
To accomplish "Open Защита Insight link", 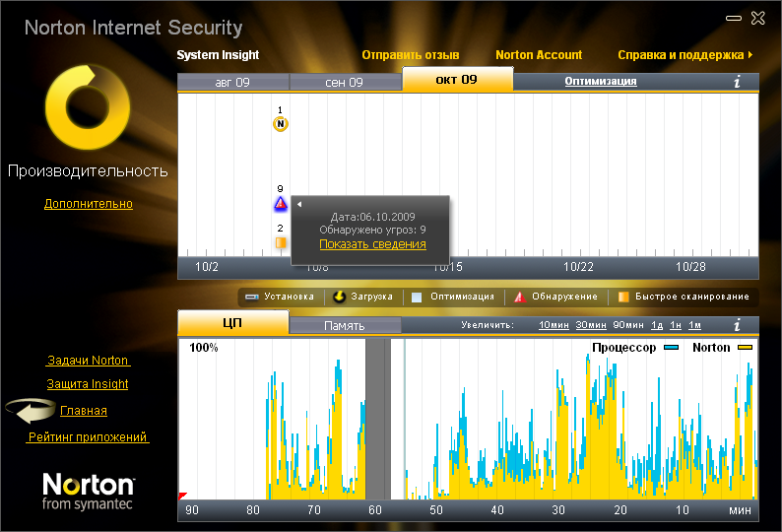I will click(88, 384).
